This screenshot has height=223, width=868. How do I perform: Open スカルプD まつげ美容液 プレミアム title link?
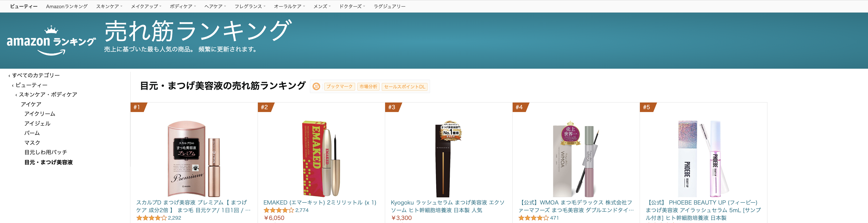tap(193, 206)
